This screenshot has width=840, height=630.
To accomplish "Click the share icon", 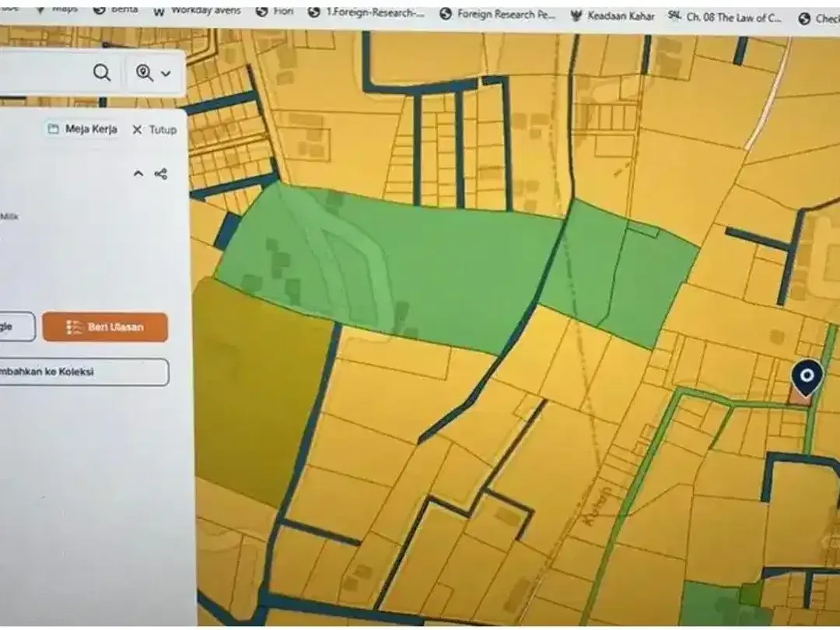I will (x=161, y=173).
